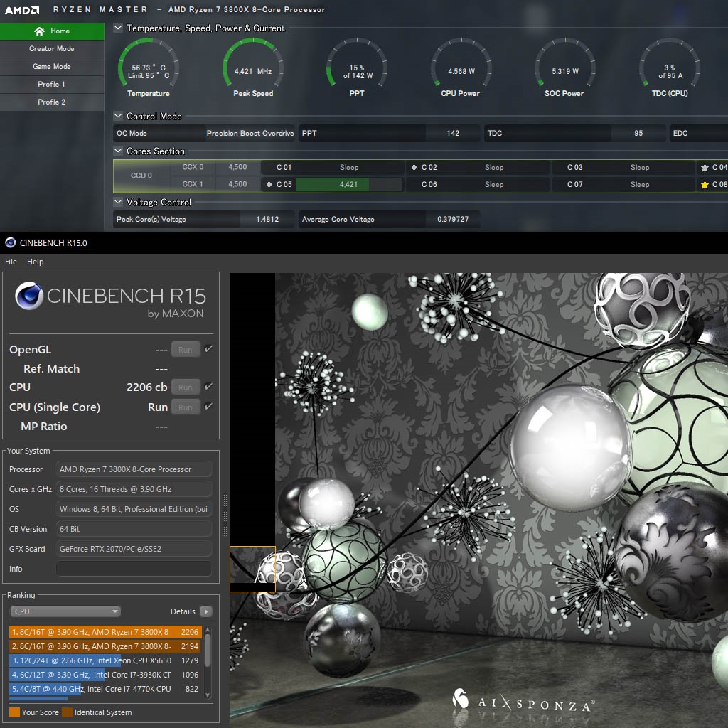Click the TDC (CPU) gauge
728x728 pixels.
[x=668, y=63]
